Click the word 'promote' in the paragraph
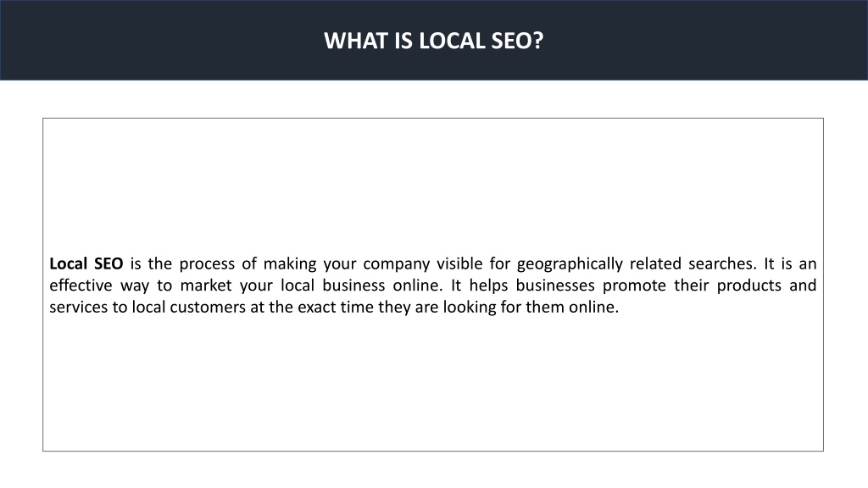The image size is (868, 488). click(x=634, y=286)
